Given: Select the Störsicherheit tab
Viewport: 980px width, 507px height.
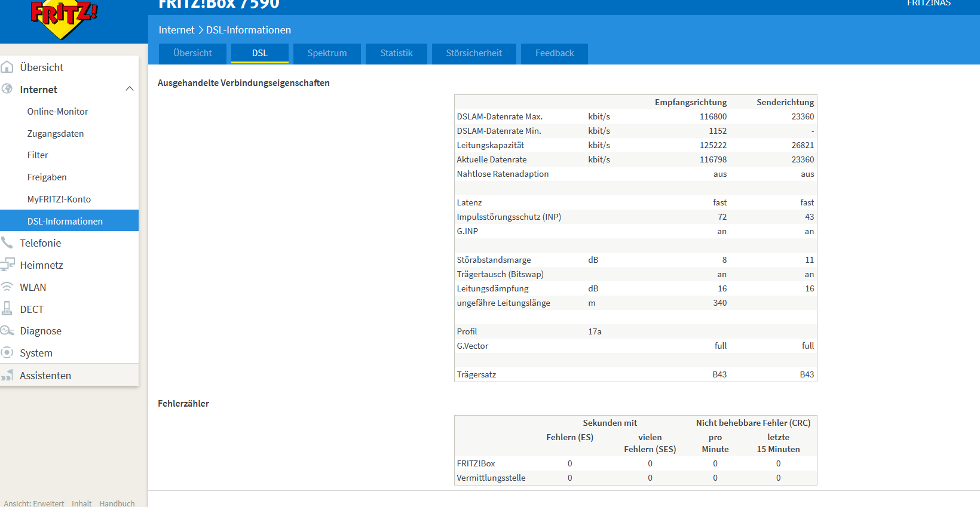Looking at the screenshot, I should coord(474,53).
